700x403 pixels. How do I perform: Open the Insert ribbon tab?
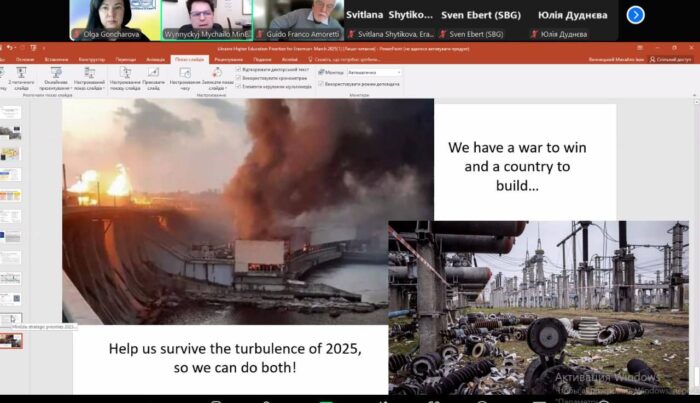(x=56, y=59)
